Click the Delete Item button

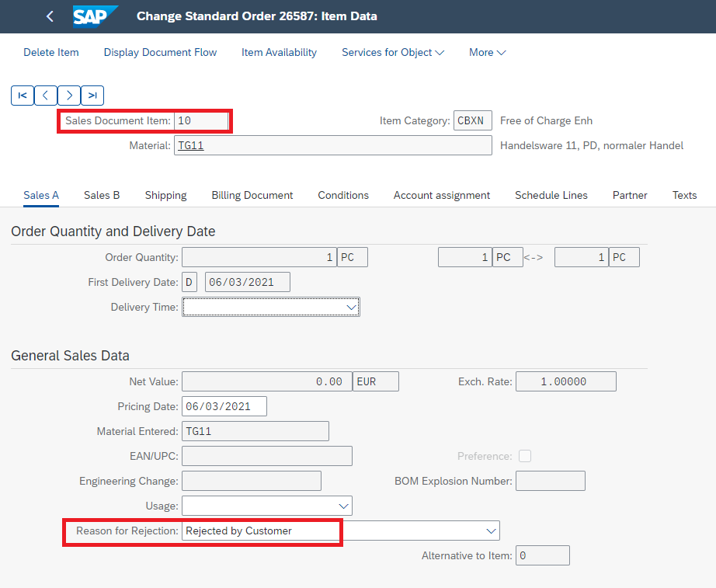(x=51, y=53)
